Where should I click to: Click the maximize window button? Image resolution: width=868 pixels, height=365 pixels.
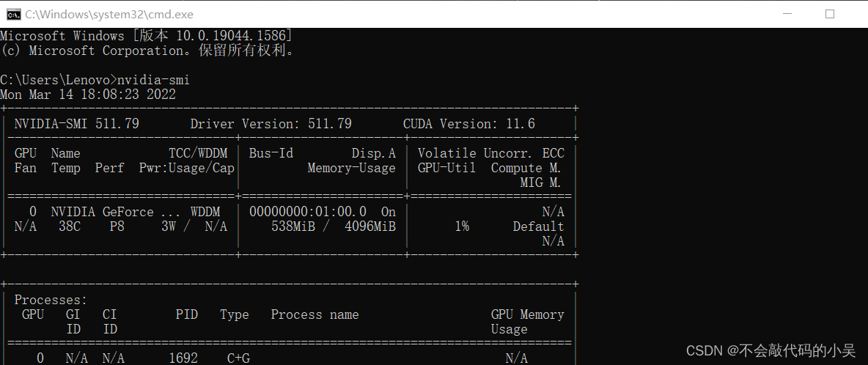point(829,15)
